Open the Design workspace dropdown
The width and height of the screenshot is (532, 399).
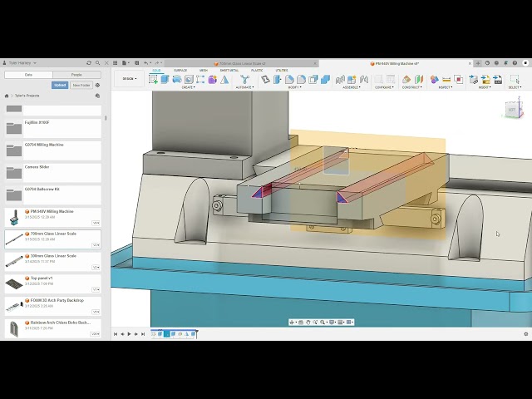130,79
